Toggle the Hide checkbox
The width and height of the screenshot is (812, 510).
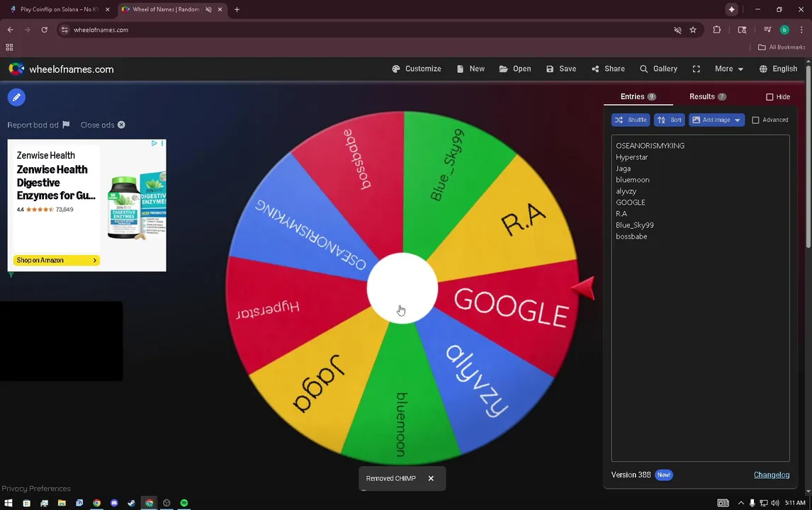(x=769, y=97)
